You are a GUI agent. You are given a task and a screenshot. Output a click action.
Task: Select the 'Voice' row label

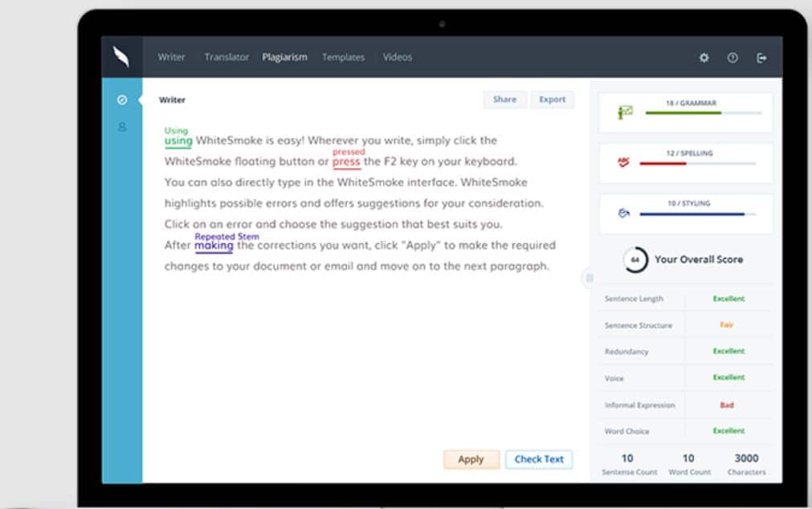coord(614,378)
